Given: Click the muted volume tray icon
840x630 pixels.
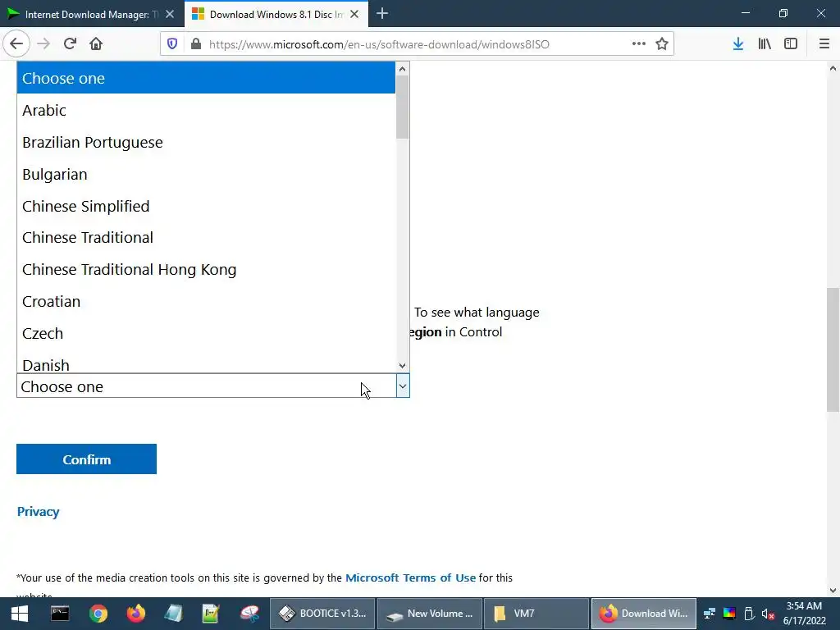Looking at the screenshot, I should pyautogui.click(x=768, y=614).
